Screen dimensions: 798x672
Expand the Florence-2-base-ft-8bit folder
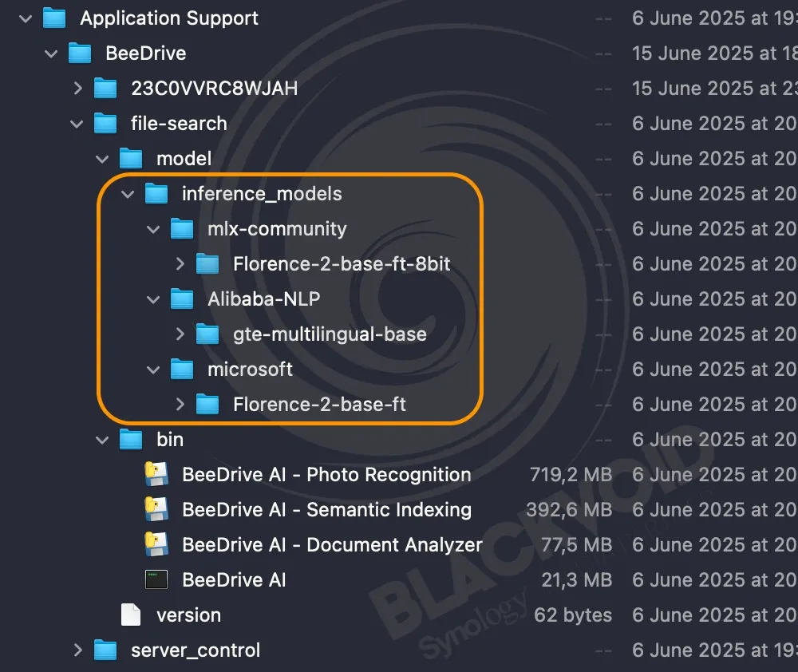point(180,264)
